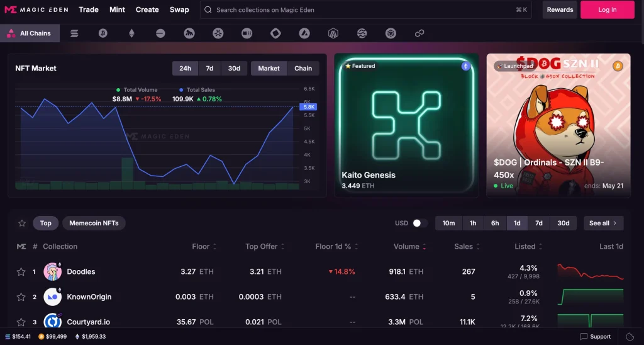
Task: Set table timeframe to 1h
Action: 473,223
